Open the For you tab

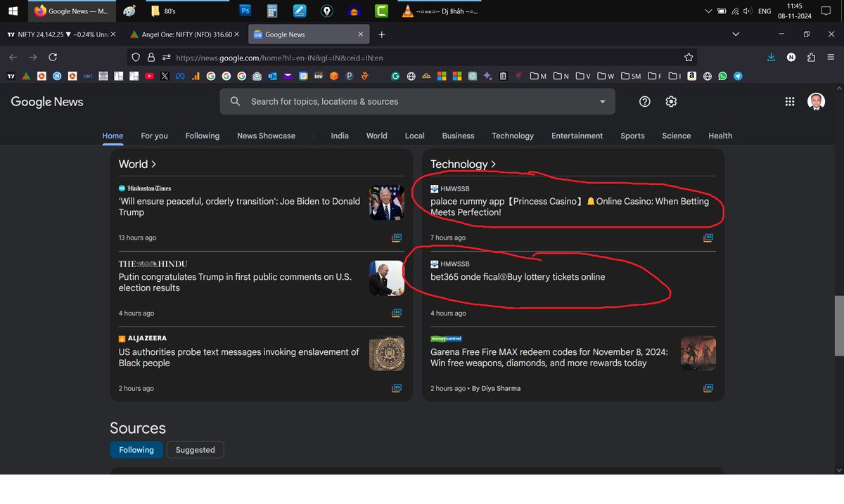click(154, 136)
